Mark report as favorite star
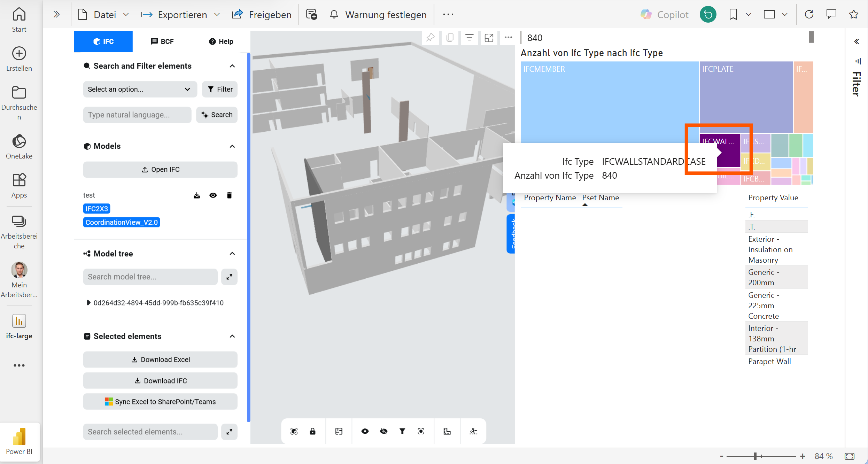Screen dimensions: 868x464 click(x=854, y=15)
